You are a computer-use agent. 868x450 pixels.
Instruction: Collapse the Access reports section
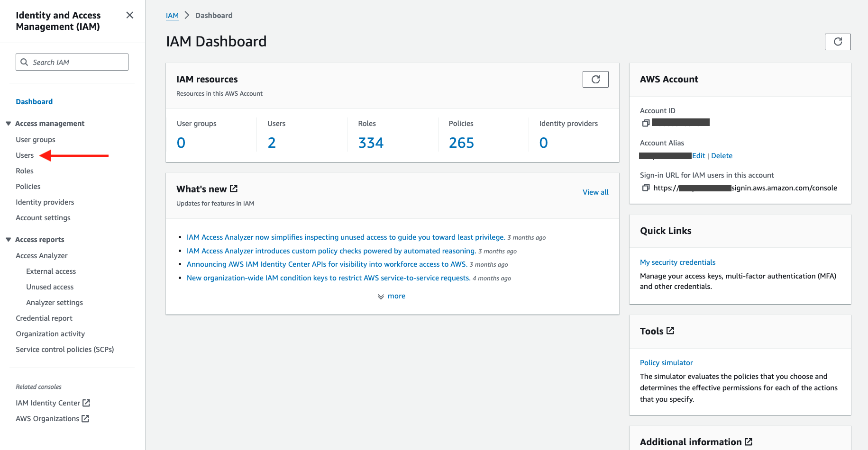[x=9, y=240]
